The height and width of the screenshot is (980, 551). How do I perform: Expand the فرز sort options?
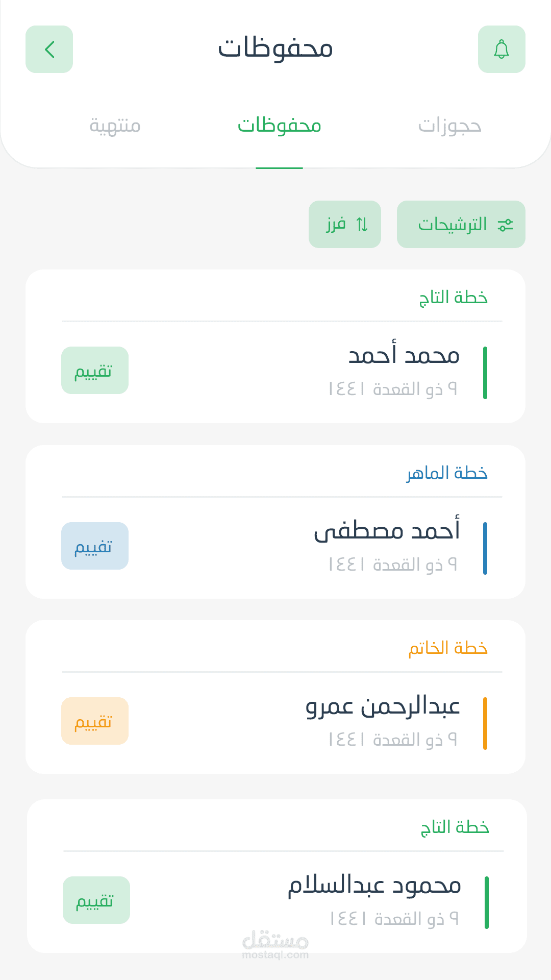click(337, 225)
